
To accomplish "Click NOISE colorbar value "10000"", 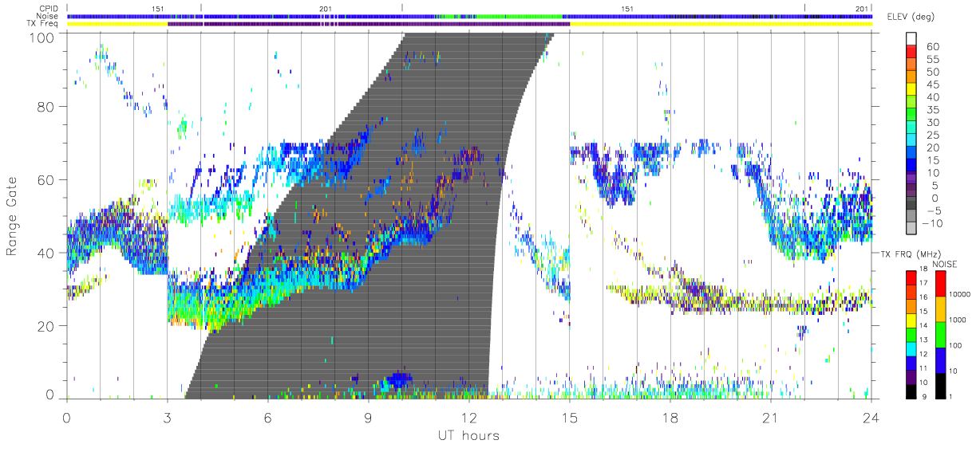I will pyautogui.click(x=960, y=294).
